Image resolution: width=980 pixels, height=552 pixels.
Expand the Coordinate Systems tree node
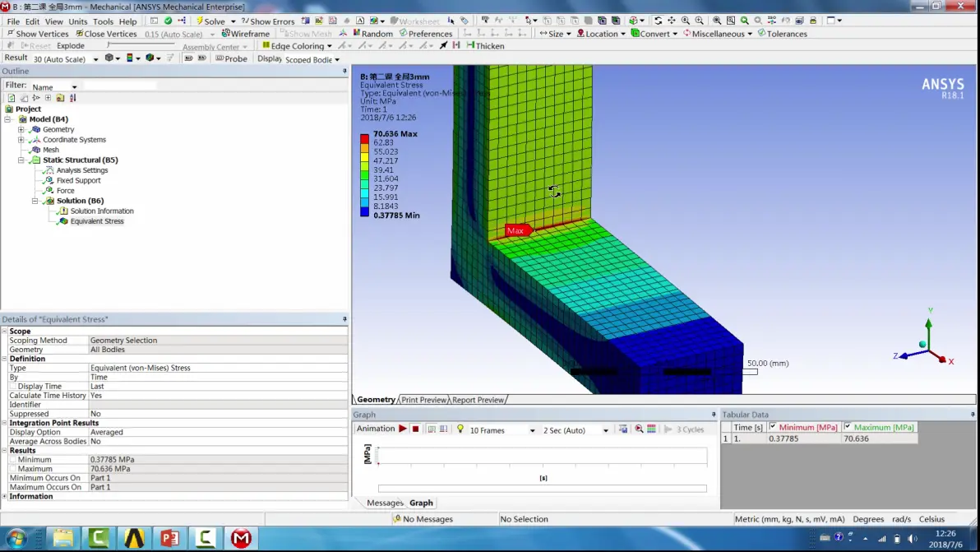21,139
